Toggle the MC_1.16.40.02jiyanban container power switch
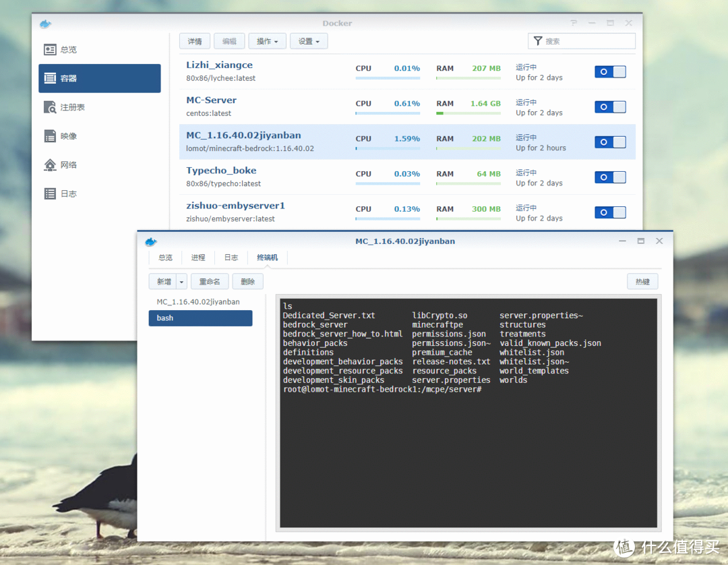This screenshot has height=565, width=728. [x=610, y=142]
